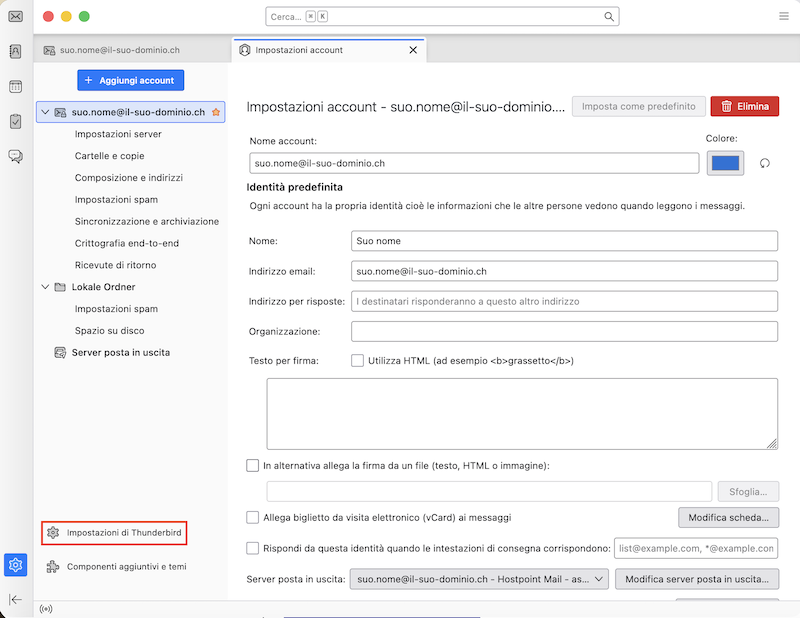The image size is (800, 618).
Task: Collapse the spaces toolbar with arrow icon
Action: 15,599
